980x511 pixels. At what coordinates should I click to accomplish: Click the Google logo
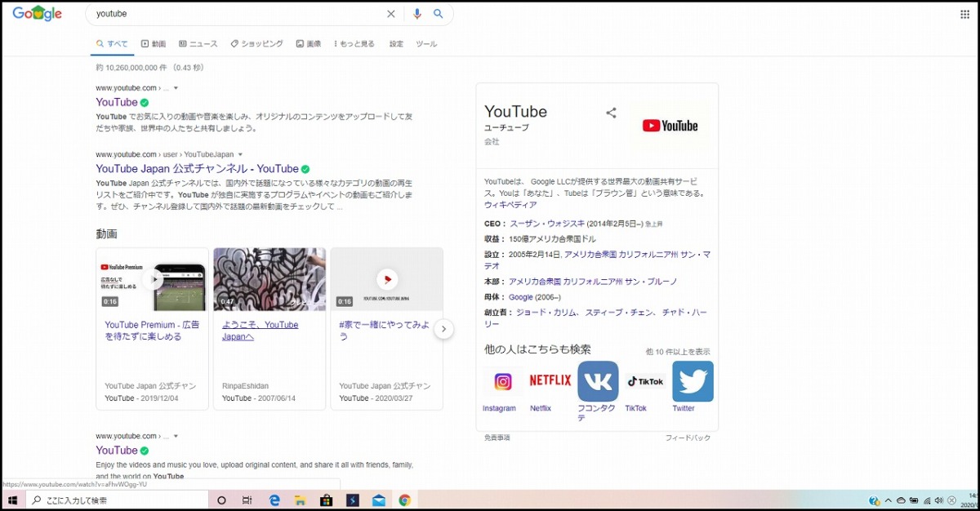point(38,13)
